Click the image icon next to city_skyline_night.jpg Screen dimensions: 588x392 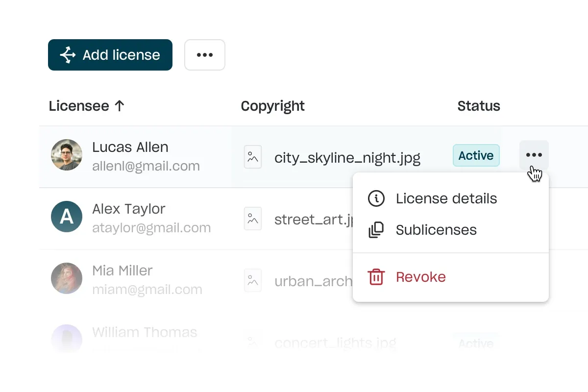253,157
